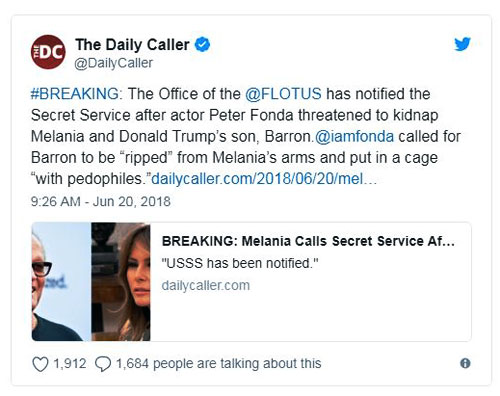Click the man with glasses thumbnail
This screenshot has width=500, height=396.
coord(61,282)
